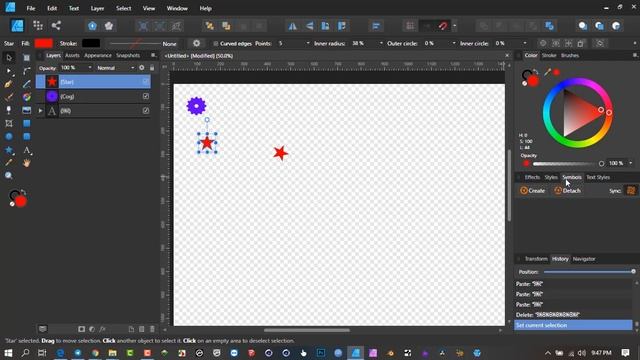Select the Color Picker eyedropper tool
Screen dimensions: 640x360
tap(9, 163)
